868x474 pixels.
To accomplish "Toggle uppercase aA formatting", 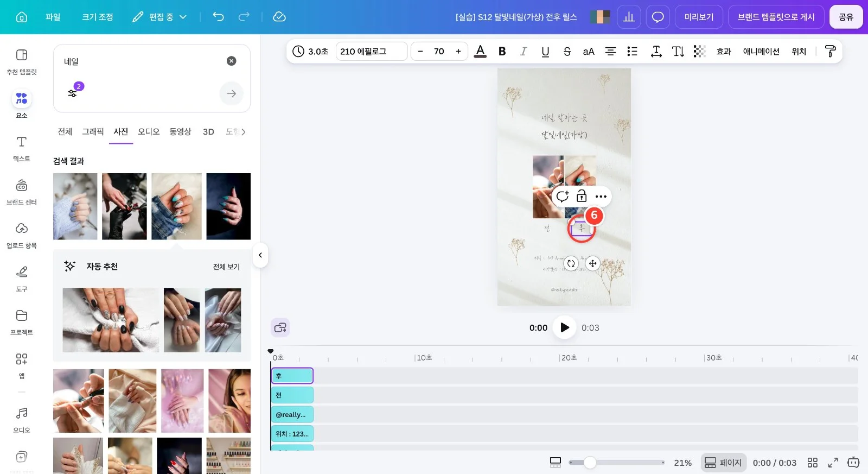I will pos(589,51).
